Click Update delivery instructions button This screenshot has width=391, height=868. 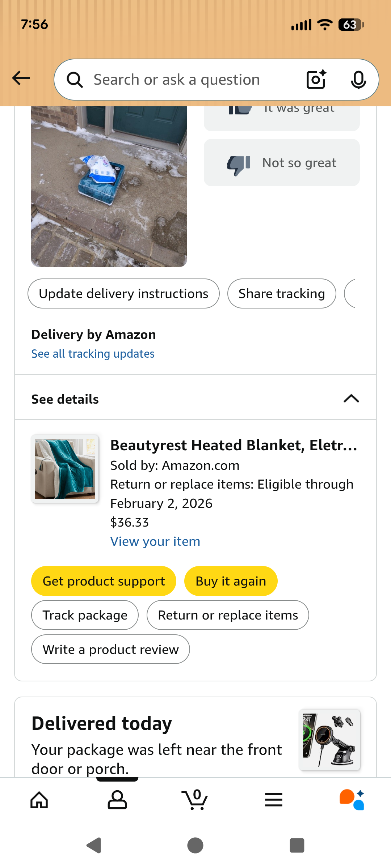point(123,294)
